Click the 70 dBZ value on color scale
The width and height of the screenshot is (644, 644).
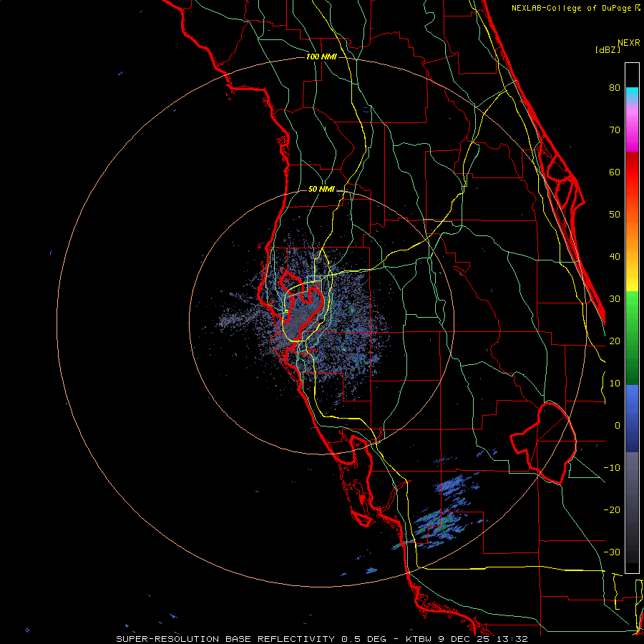point(615,130)
